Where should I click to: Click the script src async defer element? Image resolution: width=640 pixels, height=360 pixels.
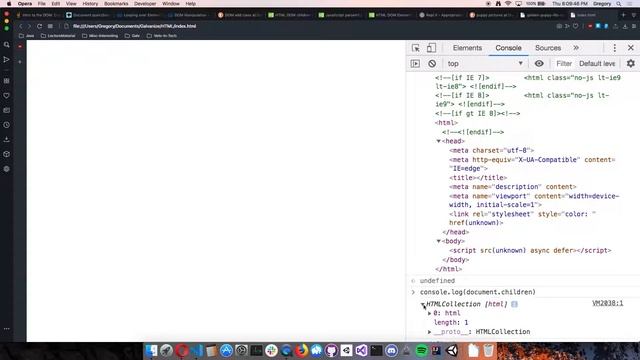[530, 251]
